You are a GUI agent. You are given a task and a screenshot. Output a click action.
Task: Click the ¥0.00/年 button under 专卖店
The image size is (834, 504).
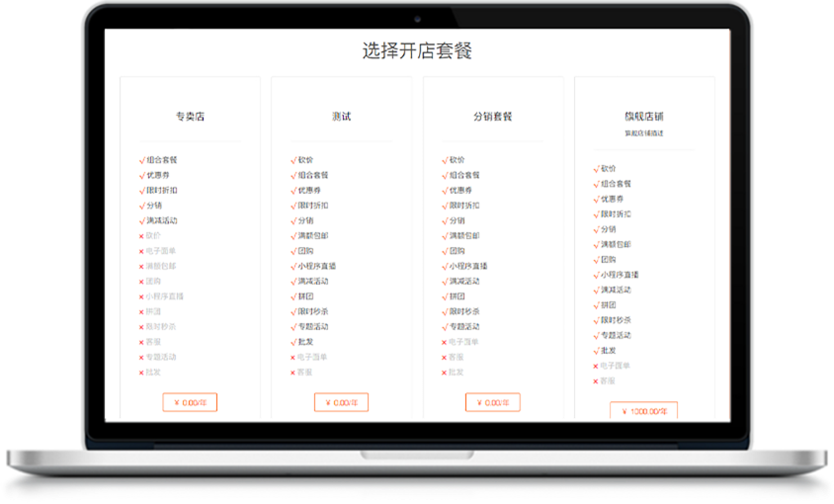click(x=190, y=402)
